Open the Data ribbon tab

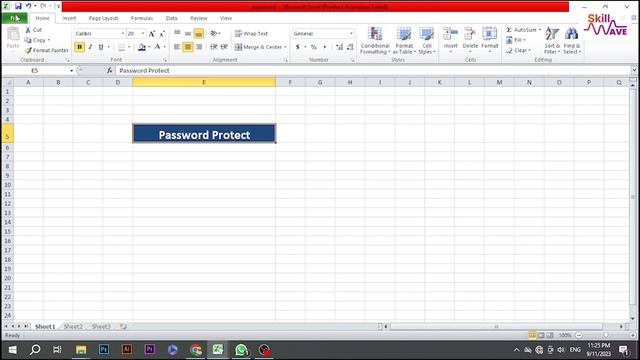point(171,18)
